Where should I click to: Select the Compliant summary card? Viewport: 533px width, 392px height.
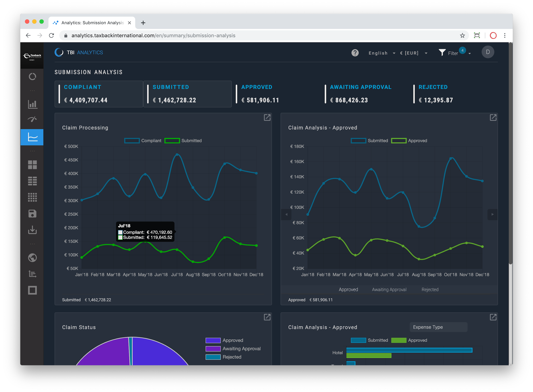pos(99,94)
